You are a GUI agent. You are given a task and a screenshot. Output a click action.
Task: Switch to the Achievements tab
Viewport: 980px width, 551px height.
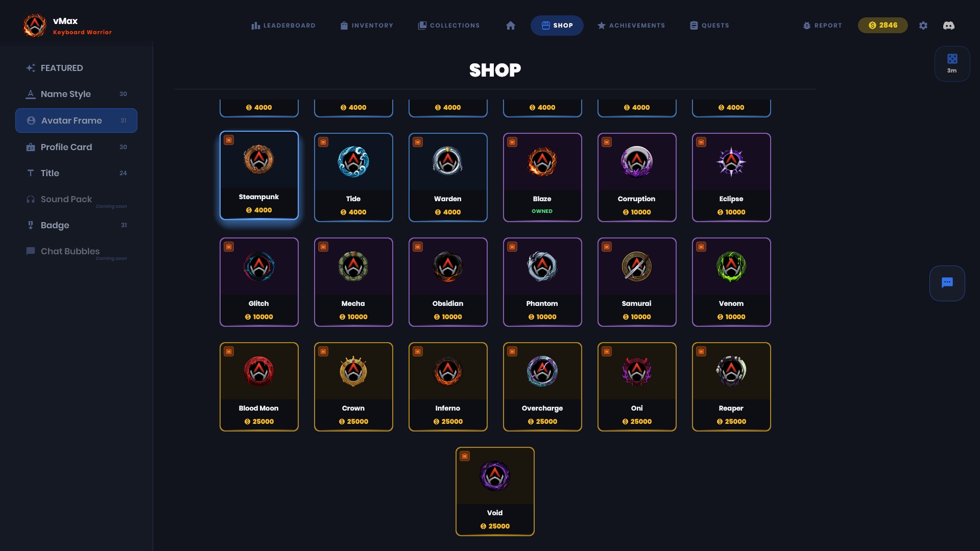point(631,26)
